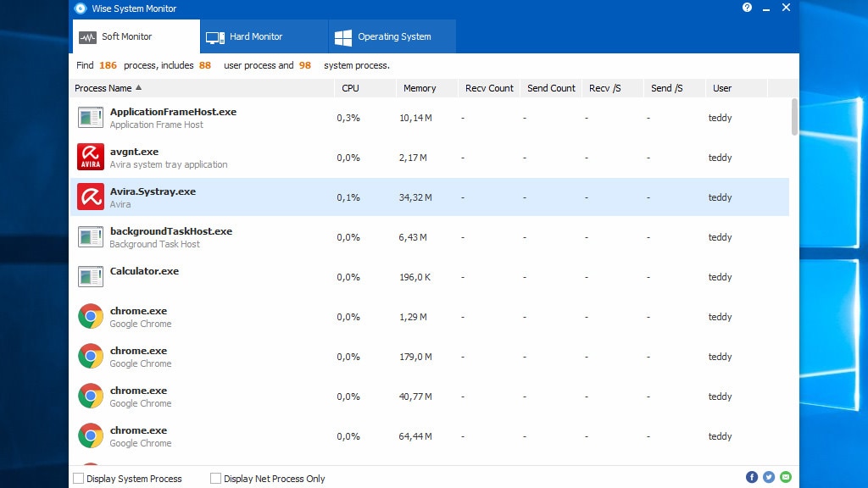Viewport: 868px width, 488px height.
Task: Click the Chrome icon with 64,44 M memory
Action: point(90,436)
